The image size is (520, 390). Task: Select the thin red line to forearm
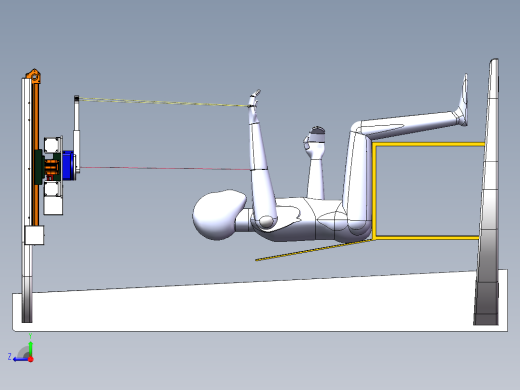(x=165, y=168)
